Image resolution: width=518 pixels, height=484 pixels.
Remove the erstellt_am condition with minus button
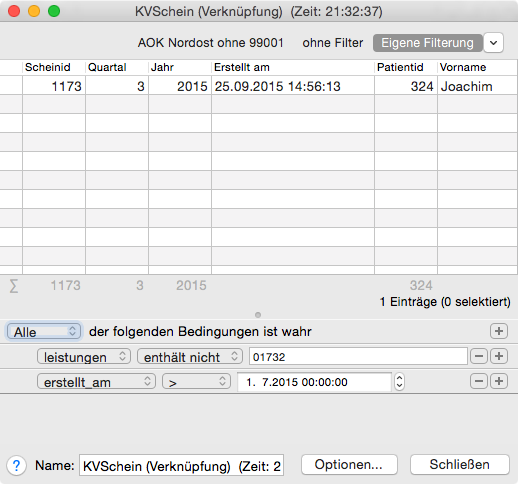[x=479, y=381]
